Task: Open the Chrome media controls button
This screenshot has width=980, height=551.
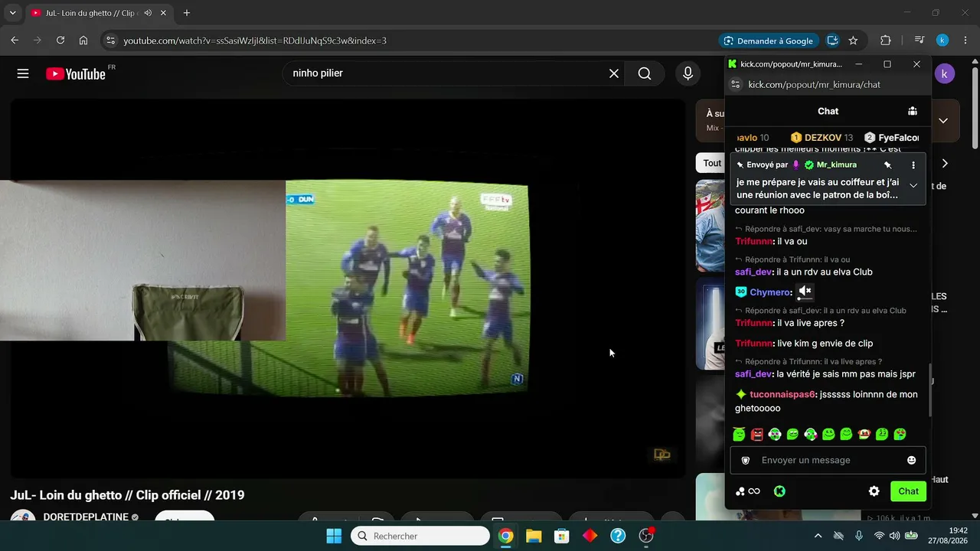Action: [x=920, y=41]
